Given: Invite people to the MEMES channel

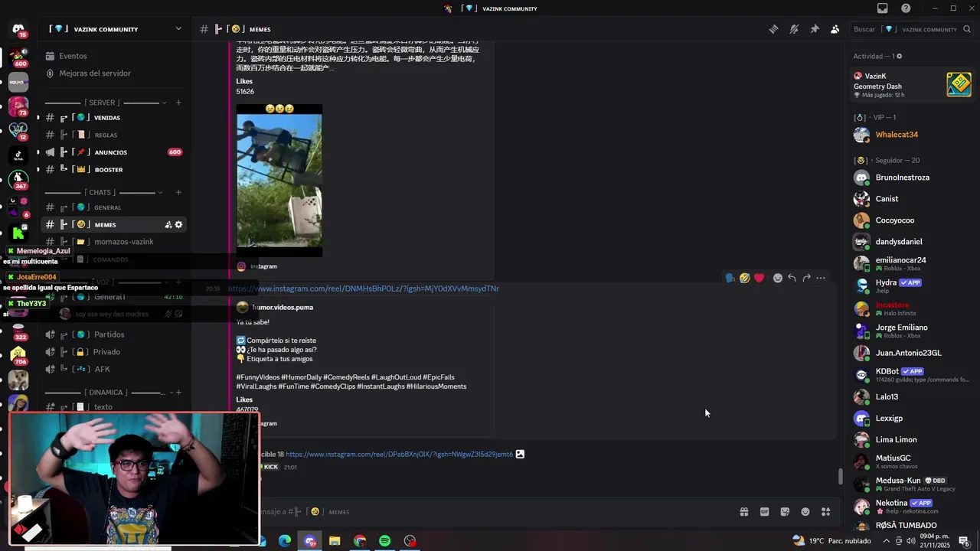Looking at the screenshot, I should coord(168,225).
